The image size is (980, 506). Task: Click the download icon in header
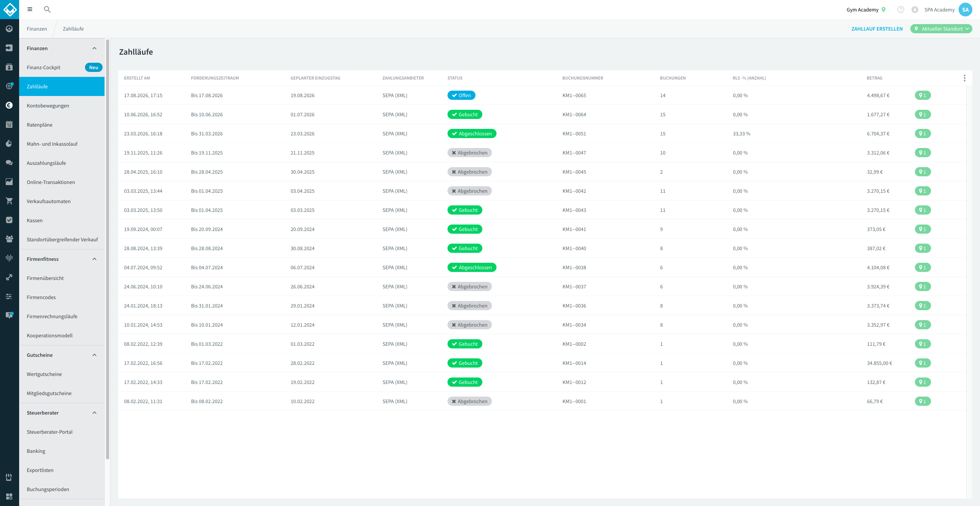coord(915,10)
